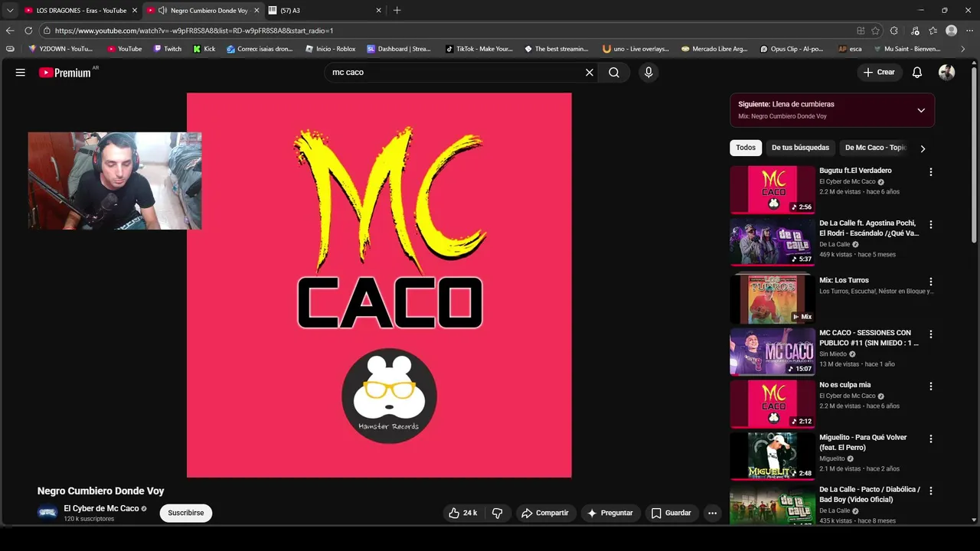Open options for Mix: Los Turros
Viewport: 980px width, 551px height.
coord(931,282)
